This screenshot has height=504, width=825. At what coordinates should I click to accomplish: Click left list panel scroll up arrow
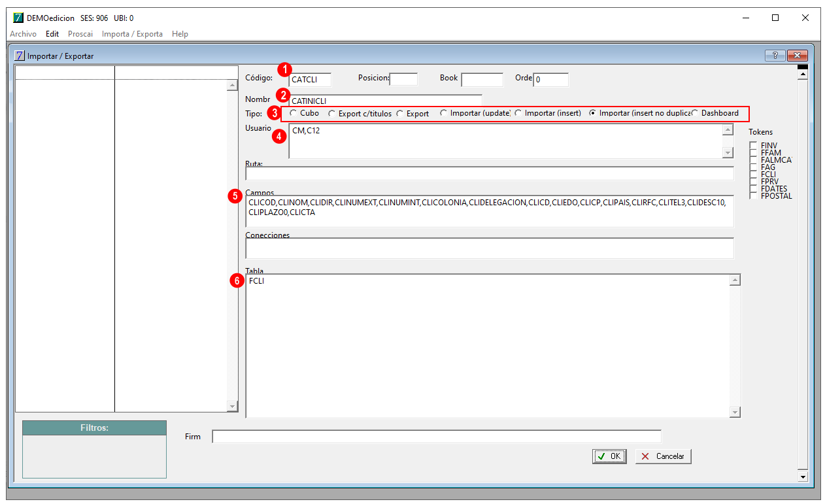pyautogui.click(x=232, y=85)
